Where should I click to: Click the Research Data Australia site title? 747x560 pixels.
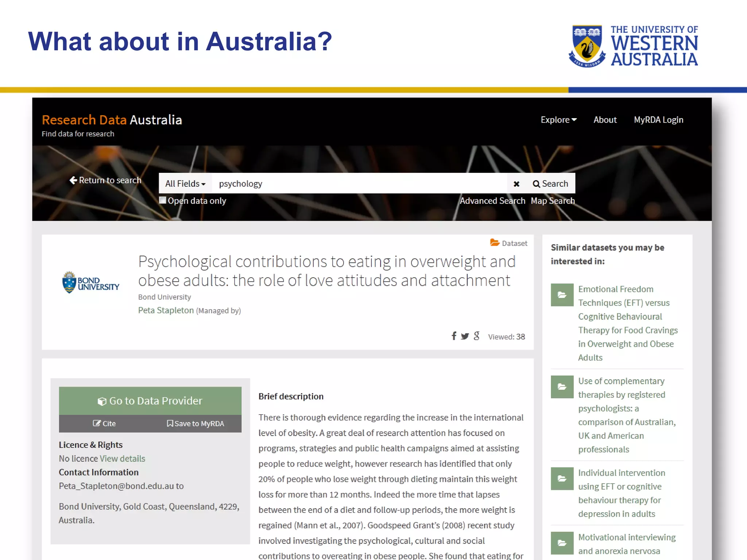[112, 120]
